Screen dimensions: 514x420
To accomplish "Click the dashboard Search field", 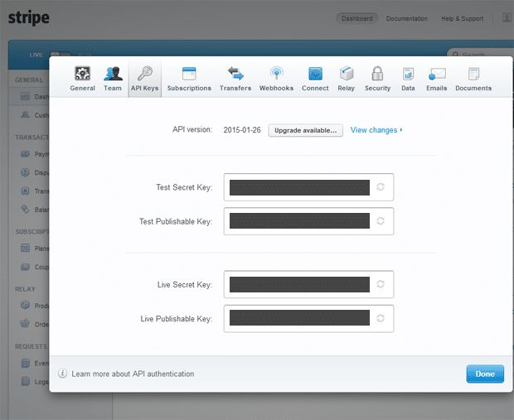I will [481, 55].
